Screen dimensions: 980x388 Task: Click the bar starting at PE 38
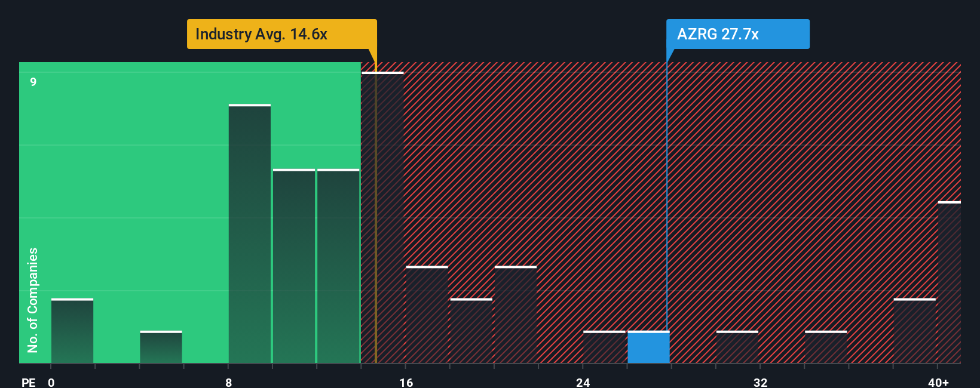coord(915,331)
